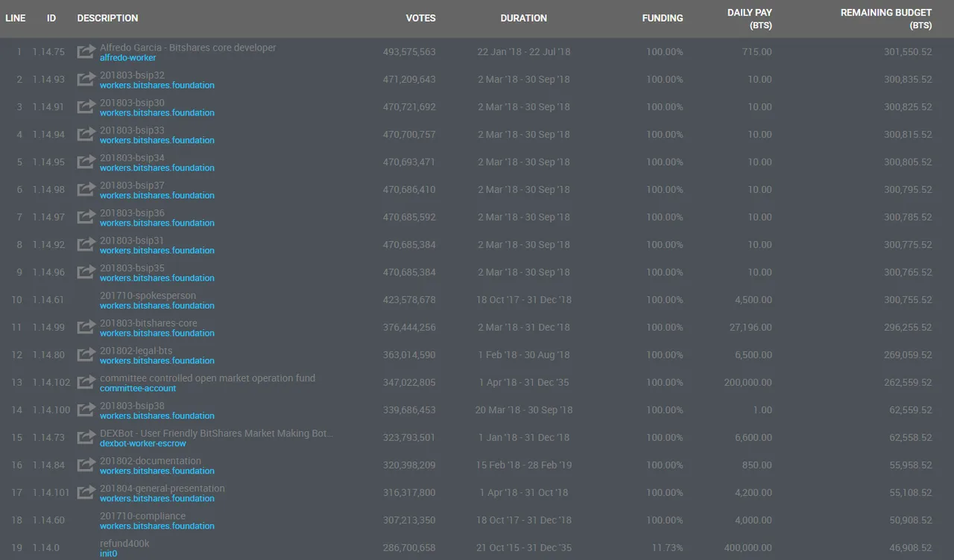Viewport: 954px width, 560px height.
Task: Sort by REMAINING BUDGET (BTS) header
Action: click(886, 19)
